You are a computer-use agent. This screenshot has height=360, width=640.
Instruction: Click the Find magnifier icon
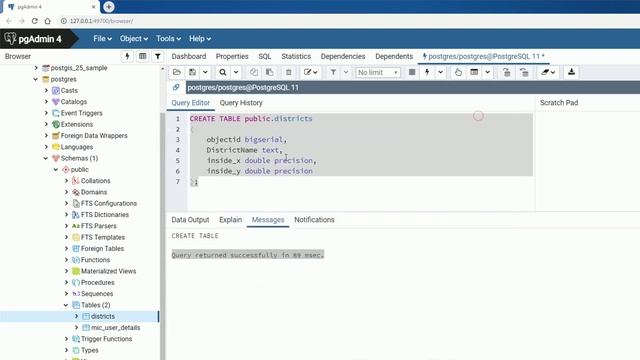222,72
